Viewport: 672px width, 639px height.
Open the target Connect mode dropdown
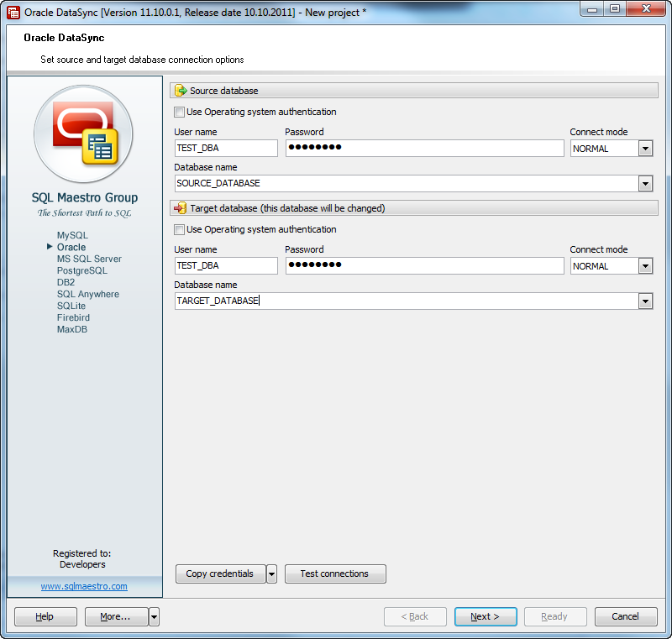pyautogui.click(x=643, y=265)
